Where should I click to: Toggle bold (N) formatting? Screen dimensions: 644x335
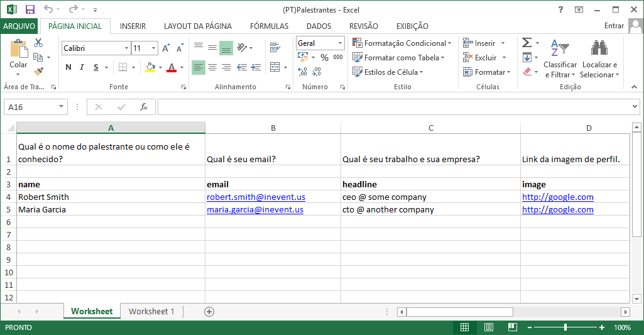point(68,67)
